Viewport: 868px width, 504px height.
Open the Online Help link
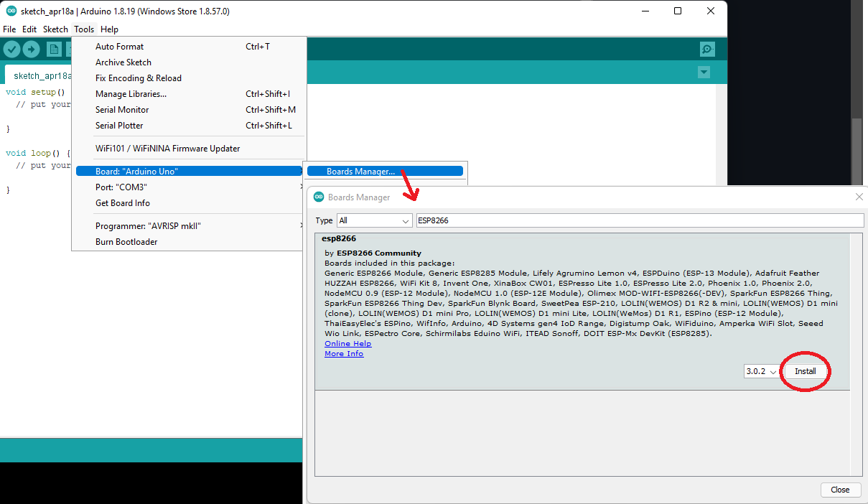click(347, 343)
